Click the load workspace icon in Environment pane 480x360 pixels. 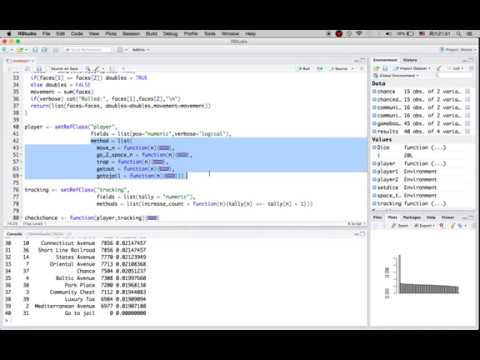[x=377, y=68]
